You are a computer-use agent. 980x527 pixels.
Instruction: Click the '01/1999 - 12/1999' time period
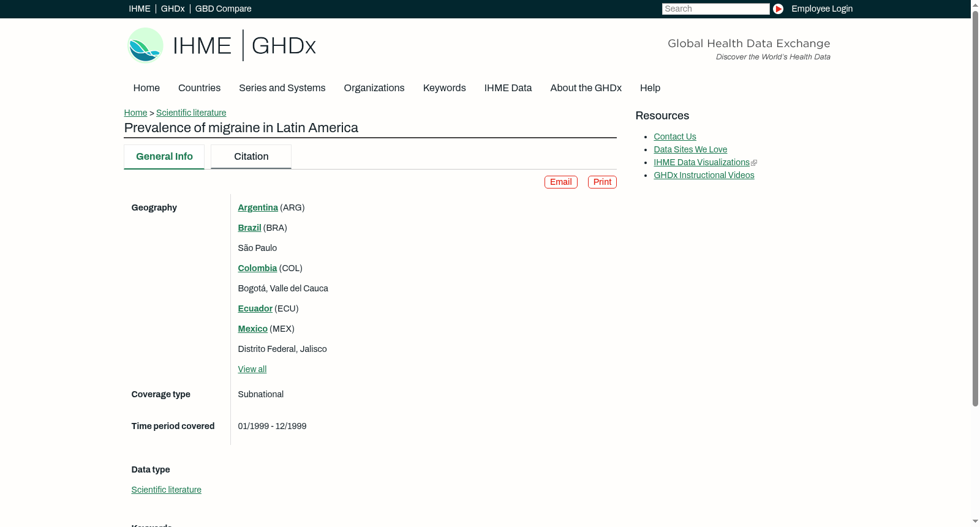(272, 426)
